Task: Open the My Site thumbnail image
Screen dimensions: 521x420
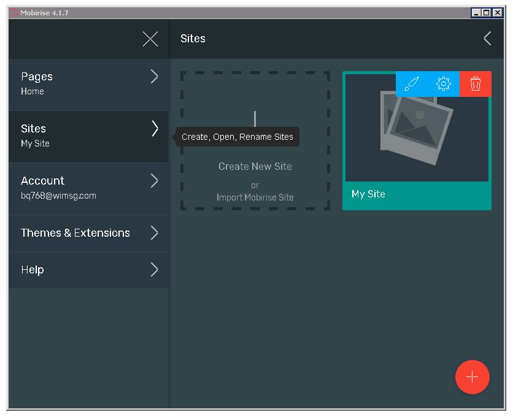Action: [417, 128]
